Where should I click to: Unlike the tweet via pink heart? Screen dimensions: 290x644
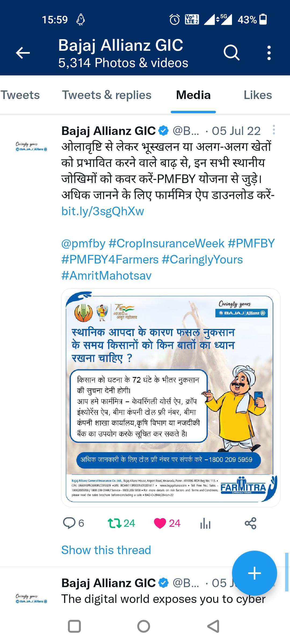click(x=160, y=523)
